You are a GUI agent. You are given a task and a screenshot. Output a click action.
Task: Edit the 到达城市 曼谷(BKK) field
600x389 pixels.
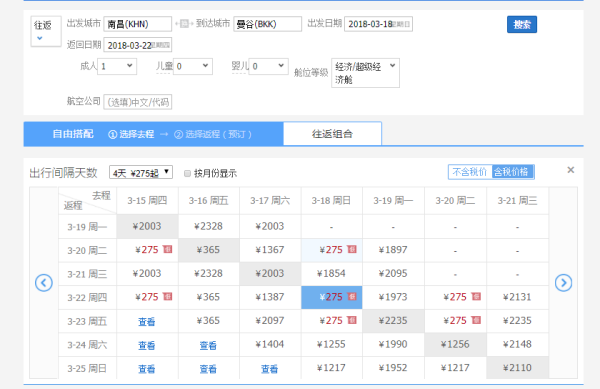point(267,24)
